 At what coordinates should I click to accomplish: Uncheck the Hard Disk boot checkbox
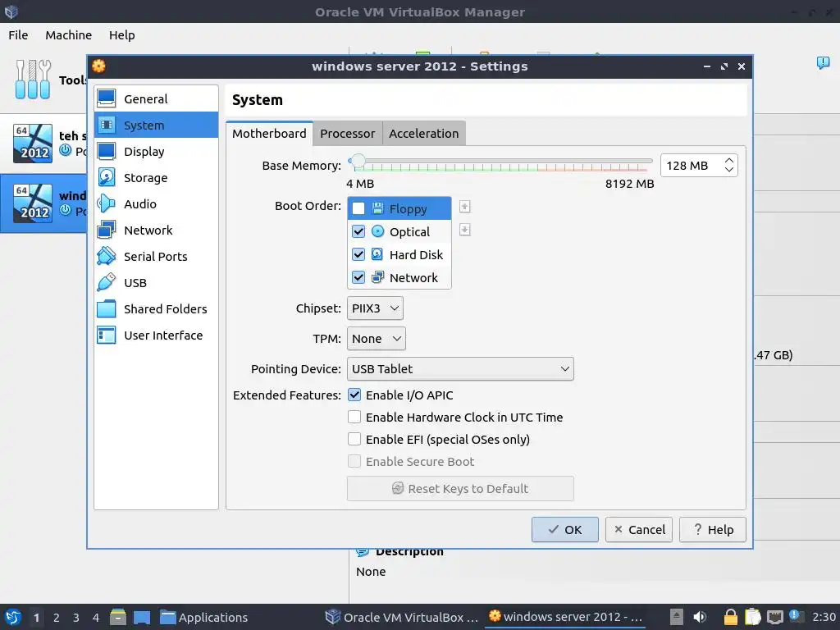click(x=358, y=254)
